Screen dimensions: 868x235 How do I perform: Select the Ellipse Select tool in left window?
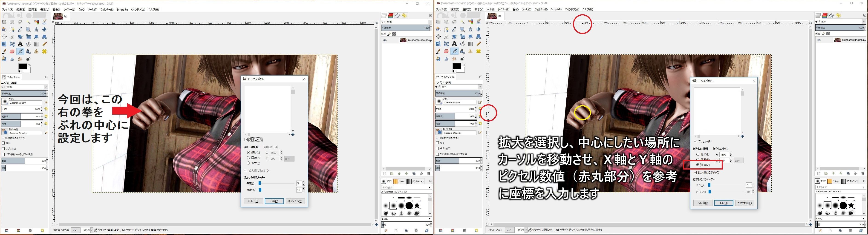12,22
